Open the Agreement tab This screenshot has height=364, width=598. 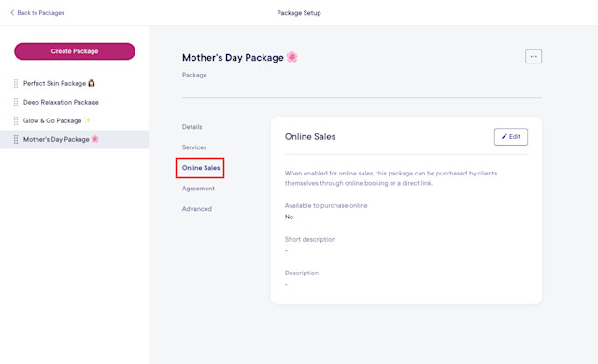198,189
